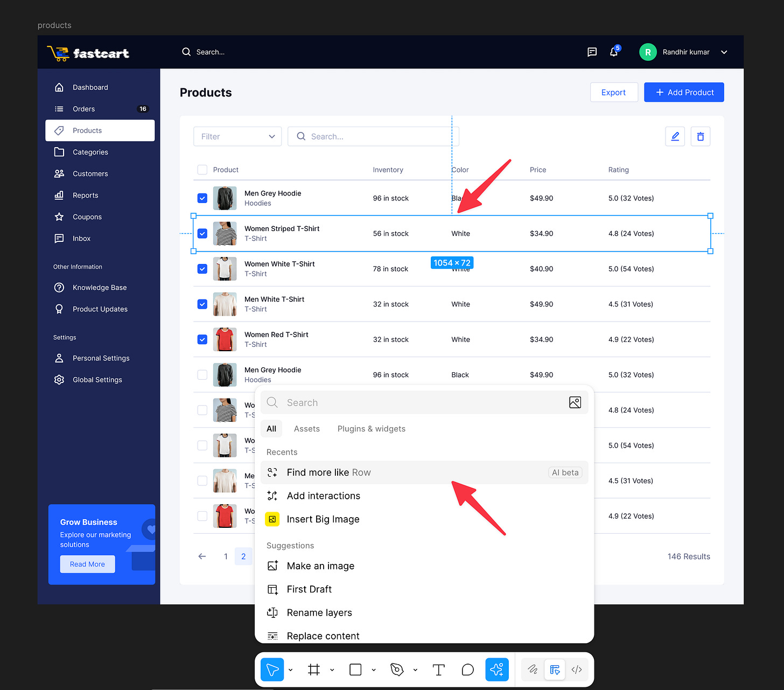Select the Text tool
784x690 pixels.
(x=438, y=670)
